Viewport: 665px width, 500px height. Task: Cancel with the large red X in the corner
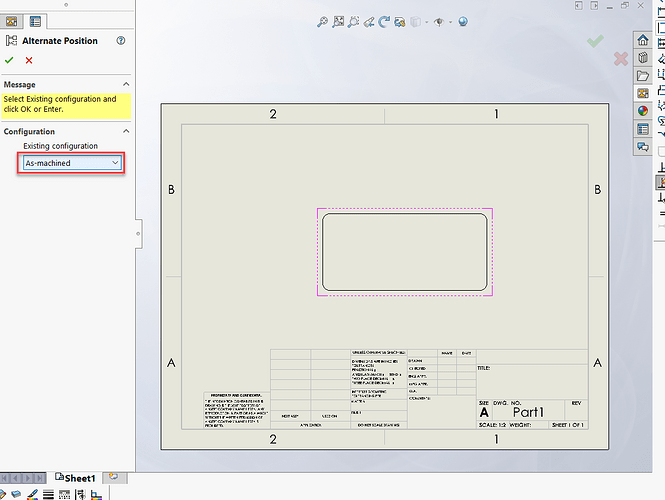point(621,59)
